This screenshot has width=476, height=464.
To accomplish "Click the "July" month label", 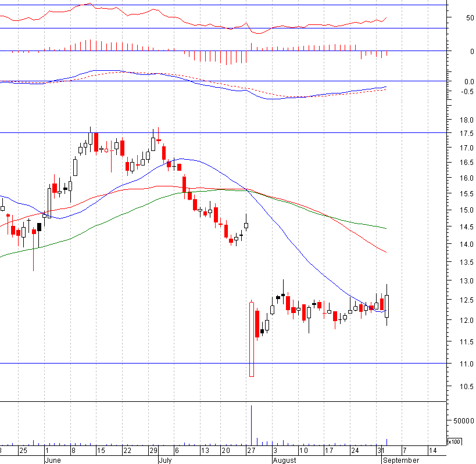I will pos(166,460).
